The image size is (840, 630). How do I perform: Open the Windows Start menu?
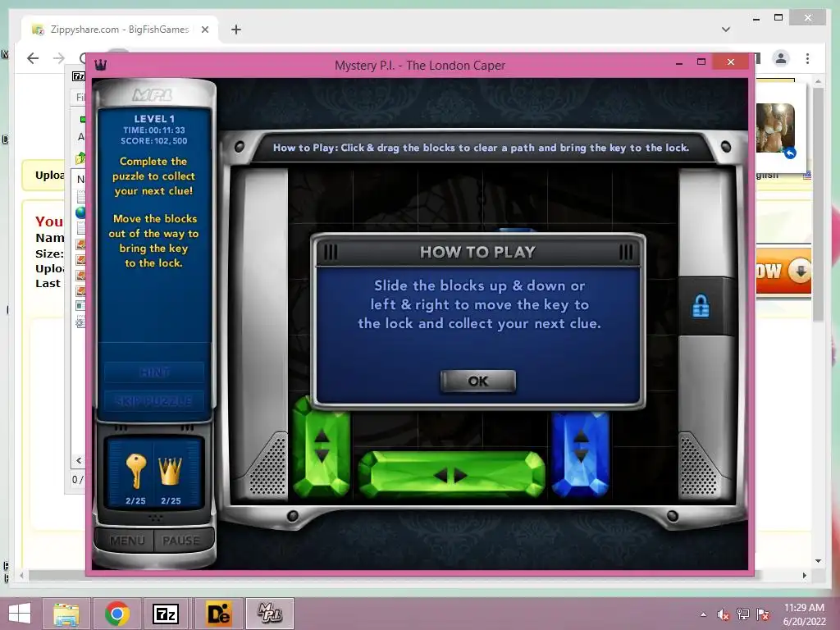(x=20, y=614)
